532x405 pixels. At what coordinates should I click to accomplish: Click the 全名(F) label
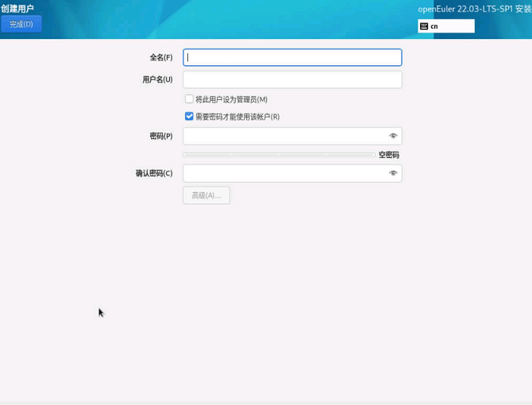[161, 58]
